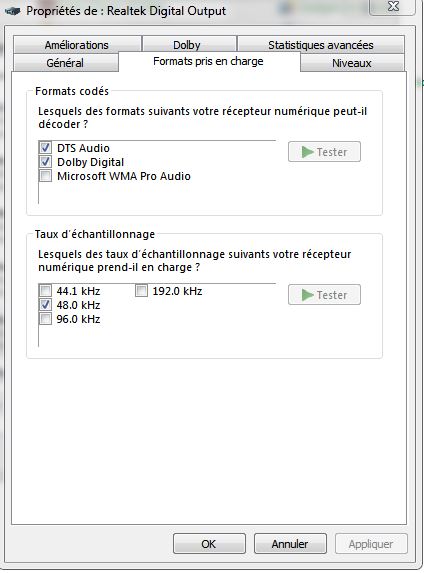Uncheck the 48.0 kHz sample rate
424x573 pixels.
[45, 305]
